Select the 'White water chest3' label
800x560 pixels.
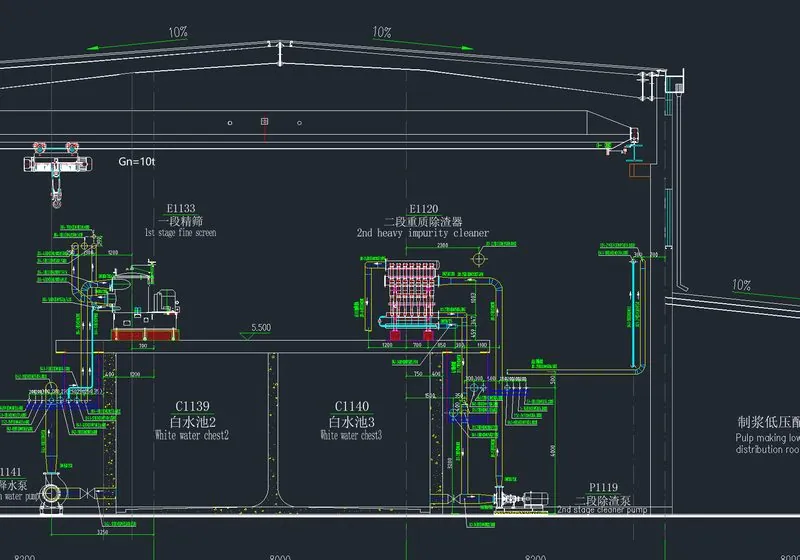[351, 435]
